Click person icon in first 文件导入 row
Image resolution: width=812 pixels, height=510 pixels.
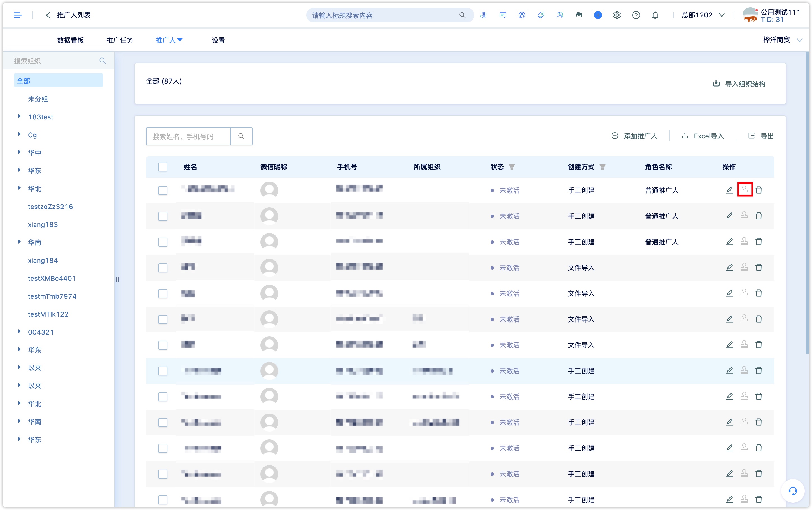coord(744,268)
